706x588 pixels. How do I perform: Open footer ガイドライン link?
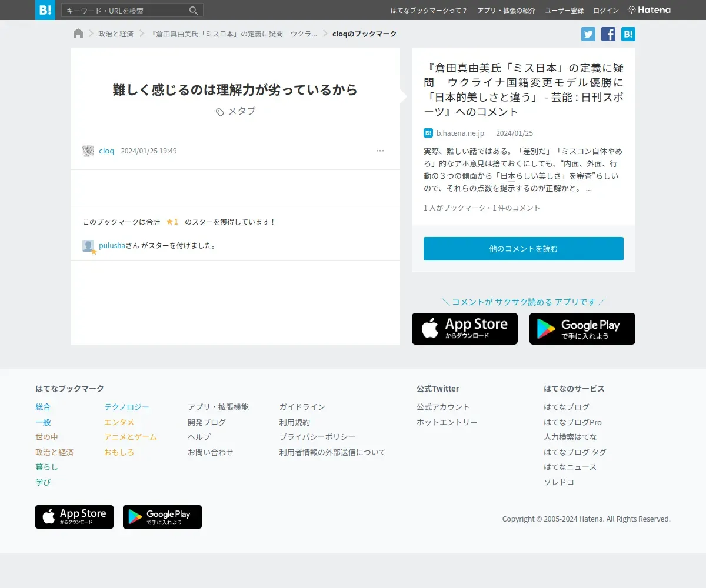click(x=302, y=407)
